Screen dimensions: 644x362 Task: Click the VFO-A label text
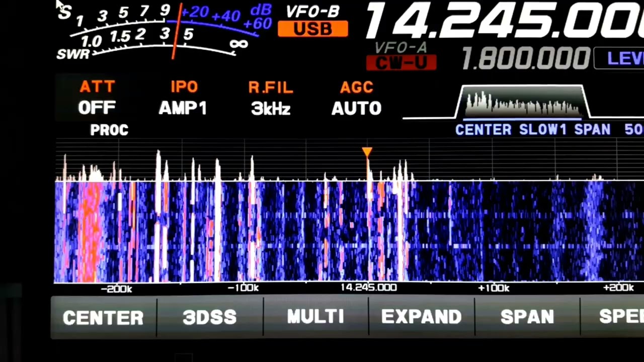coord(401,48)
